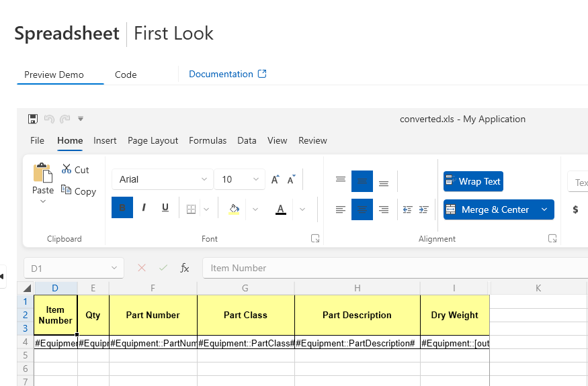Toggle Wrap Text for the cell
The width and height of the screenshot is (588, 386).
(x=473, y=181)
